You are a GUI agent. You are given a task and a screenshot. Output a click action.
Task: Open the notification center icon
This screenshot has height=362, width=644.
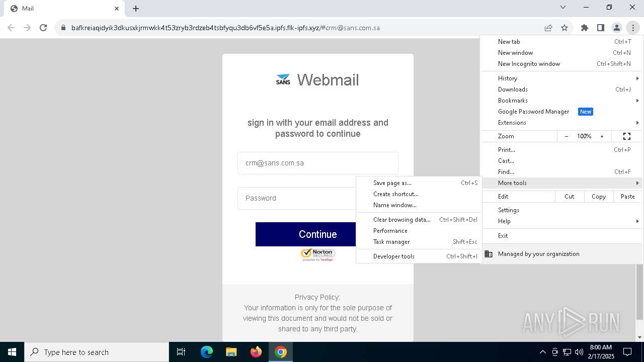[x=627, y=352]
